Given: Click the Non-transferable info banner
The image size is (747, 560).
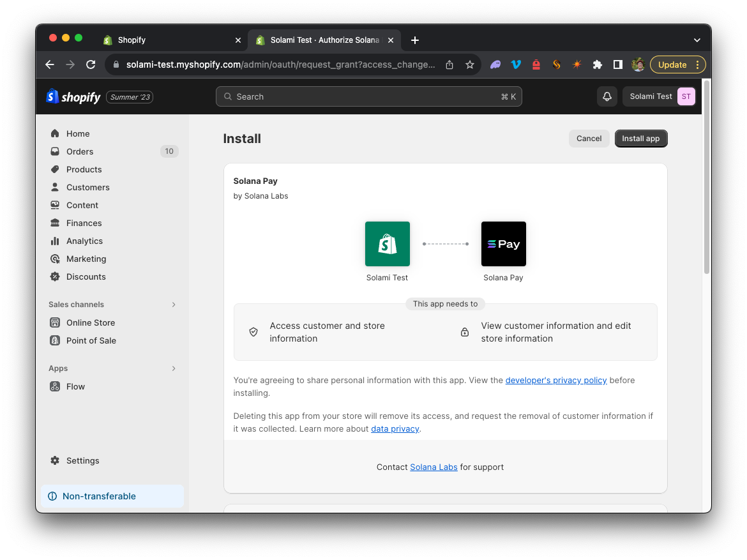Looking at the screenshot, I should coord(112,496).
